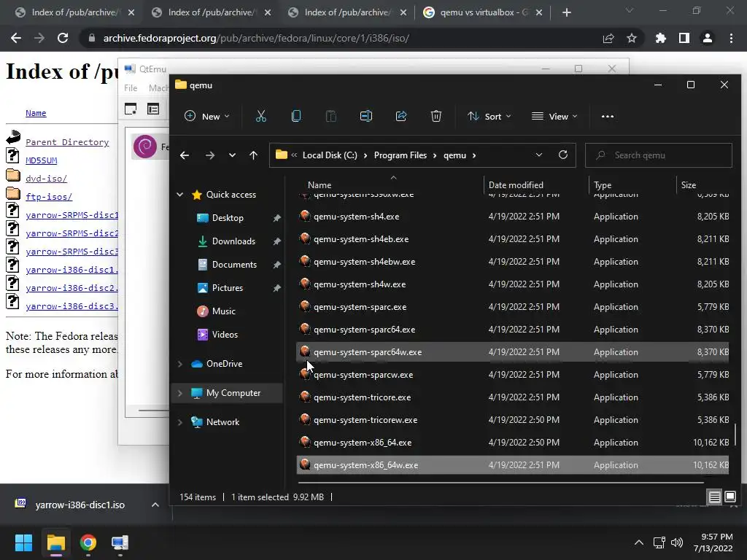This screenshot has height=560, width=747.
Task: Go back in Explorer navigation
Action: tap(185, 155)
